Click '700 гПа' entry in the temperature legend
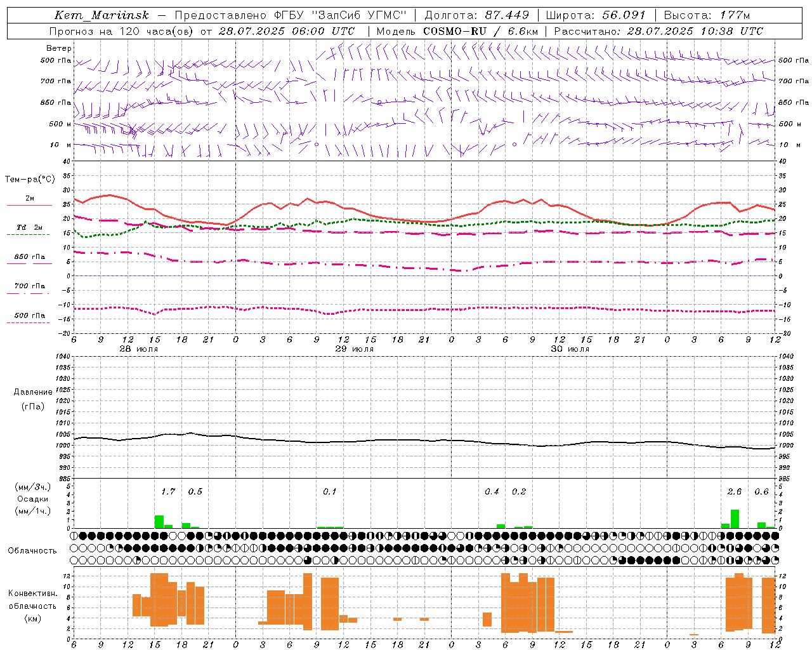The image size is (812, 650). [x=29, y=286]
